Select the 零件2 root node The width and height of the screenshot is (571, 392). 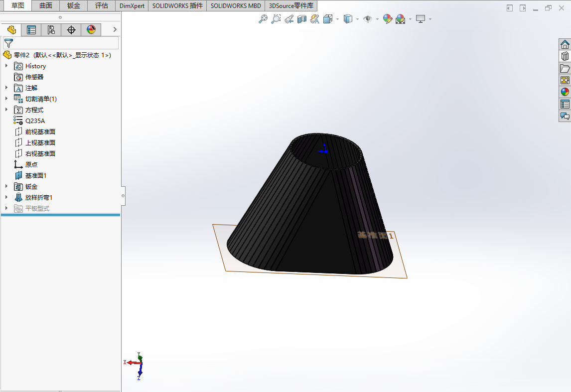(x=62, y=55)
